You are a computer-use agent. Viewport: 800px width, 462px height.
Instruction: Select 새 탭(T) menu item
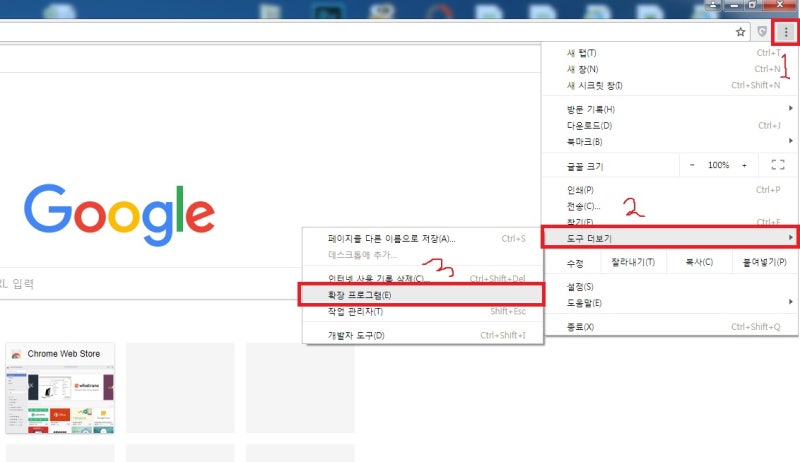[x=670, y=53]
